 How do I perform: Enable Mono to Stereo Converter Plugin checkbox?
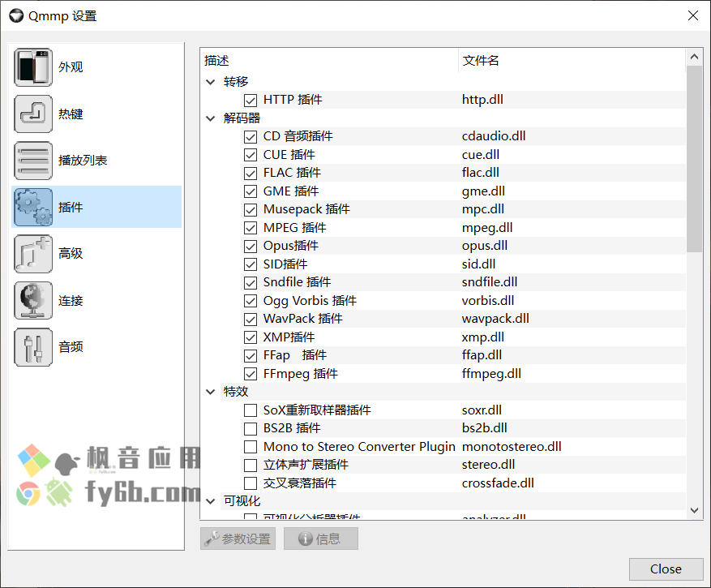click(251, 447)
